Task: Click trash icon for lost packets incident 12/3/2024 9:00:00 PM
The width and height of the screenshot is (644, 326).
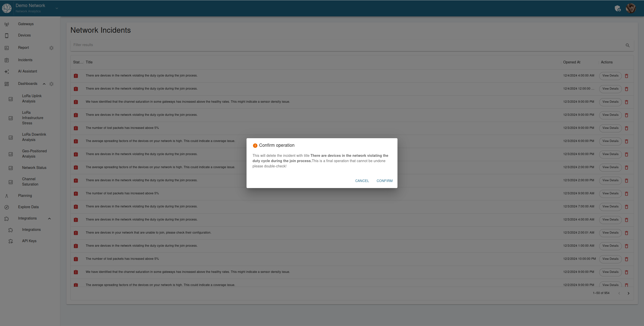Action: pos(626,128)
